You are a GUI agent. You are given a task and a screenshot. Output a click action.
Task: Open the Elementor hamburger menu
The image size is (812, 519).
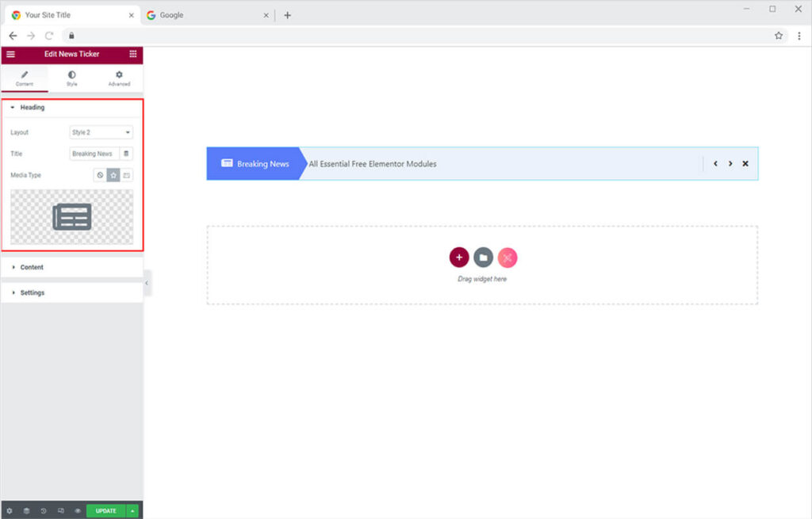(x=10, y=54)
